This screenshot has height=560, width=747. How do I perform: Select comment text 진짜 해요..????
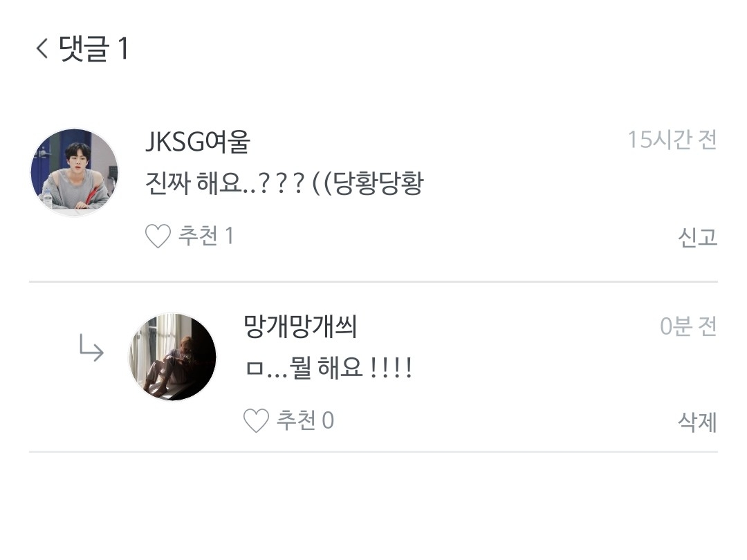(225, 183)
